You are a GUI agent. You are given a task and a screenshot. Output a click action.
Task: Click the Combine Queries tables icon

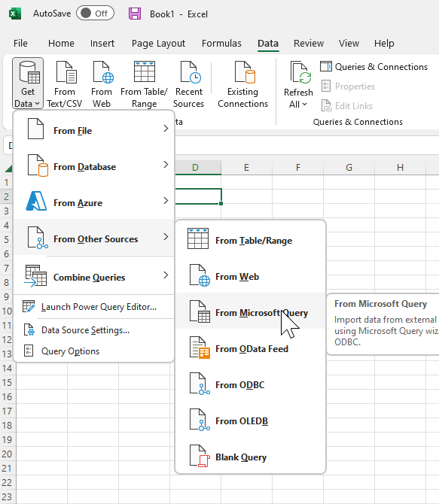35,276
